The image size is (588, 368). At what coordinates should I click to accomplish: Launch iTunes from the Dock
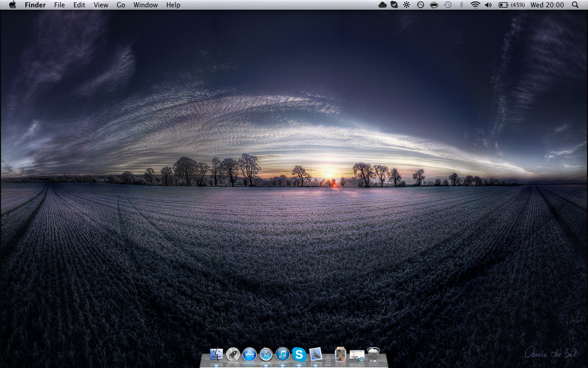click(283, 354)
